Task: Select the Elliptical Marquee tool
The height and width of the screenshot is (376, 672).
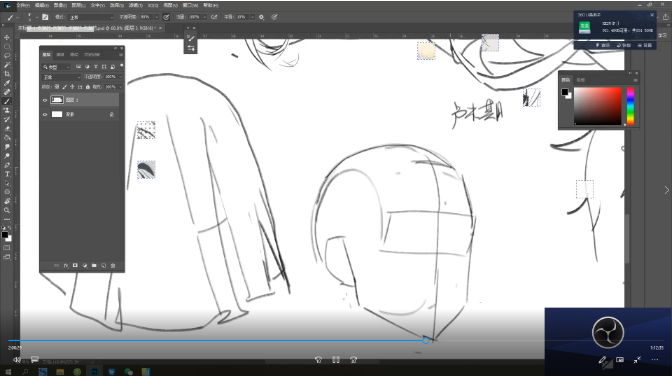Action: (x=7, y=46)
